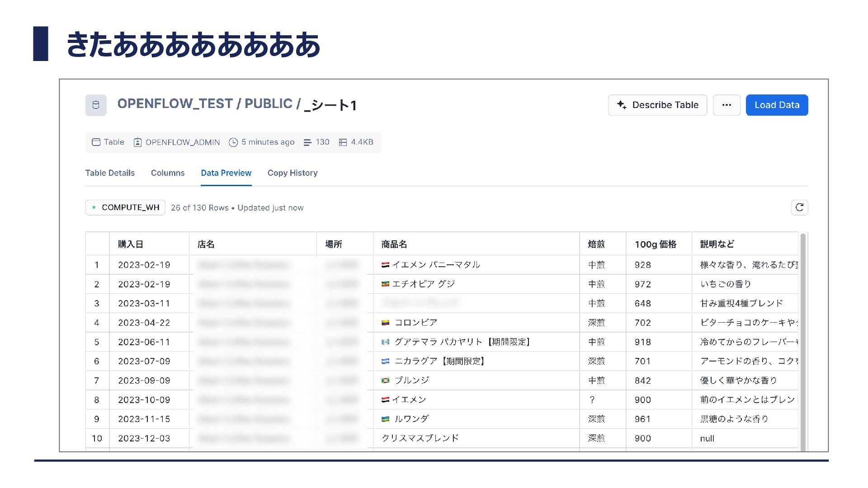Viewport: 868px width, 488px height.
Task: Click the clock icon by 5 minutes ago
Action: (233, 142)
